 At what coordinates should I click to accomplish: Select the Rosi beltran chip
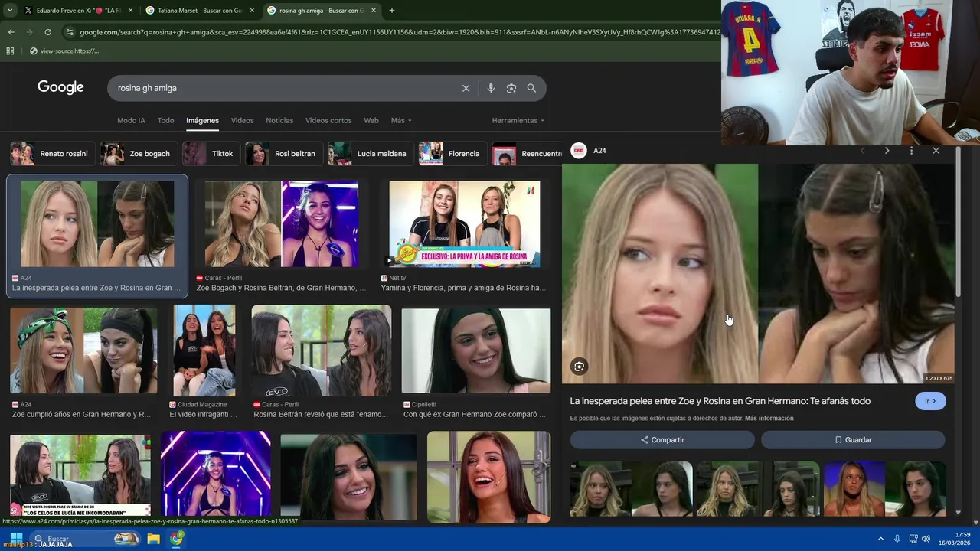tap(283, 154)
